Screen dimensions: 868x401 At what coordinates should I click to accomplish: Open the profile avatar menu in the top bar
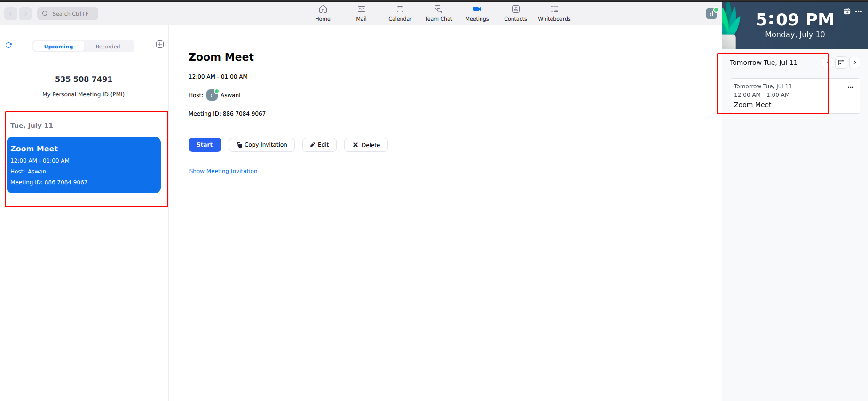point(711,14)
